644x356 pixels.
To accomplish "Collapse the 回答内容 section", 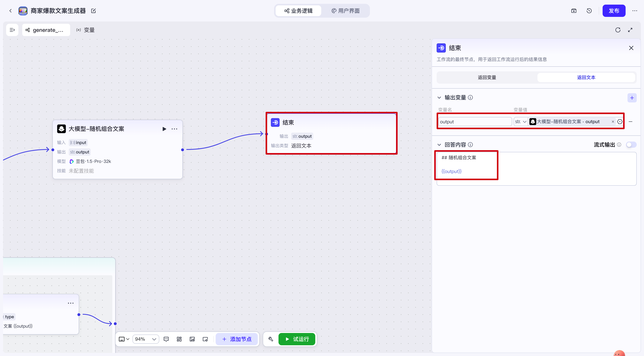I will coord(439,145).
